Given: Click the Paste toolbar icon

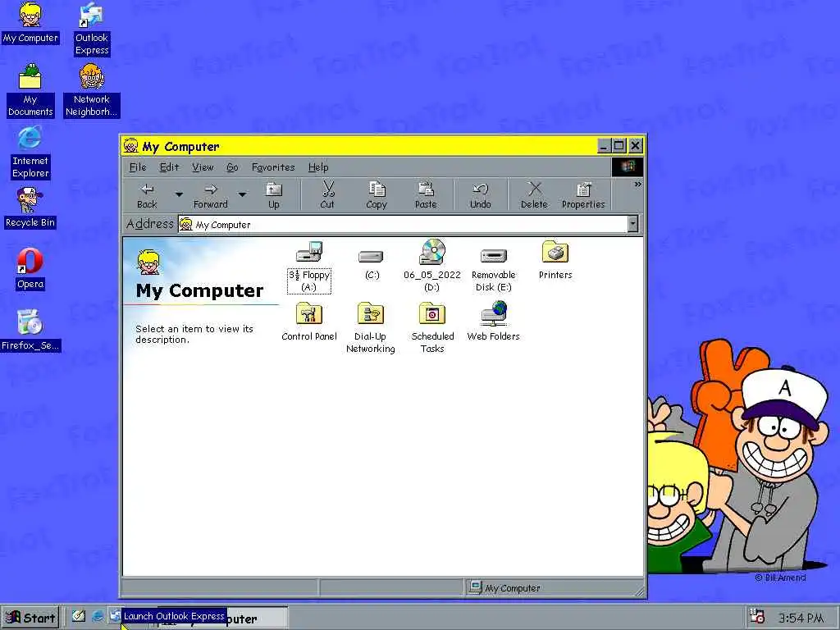Looking at the screenshot, I should (x=426, y=195).
